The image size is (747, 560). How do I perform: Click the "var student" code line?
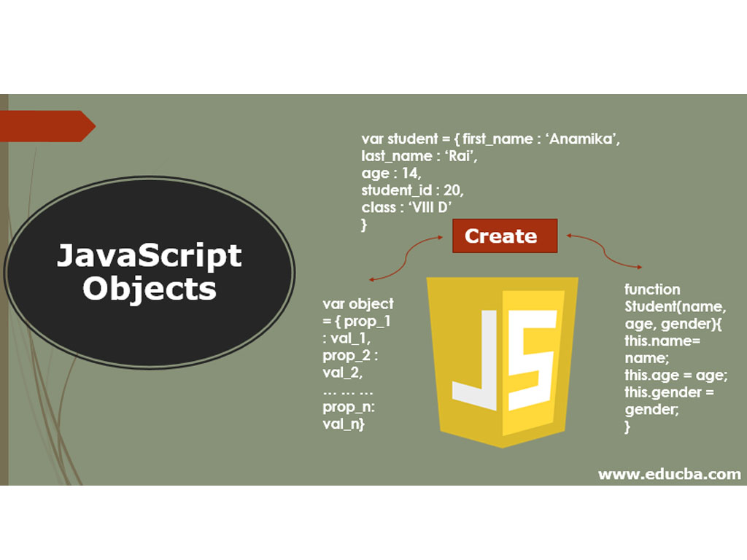point(490,139)
